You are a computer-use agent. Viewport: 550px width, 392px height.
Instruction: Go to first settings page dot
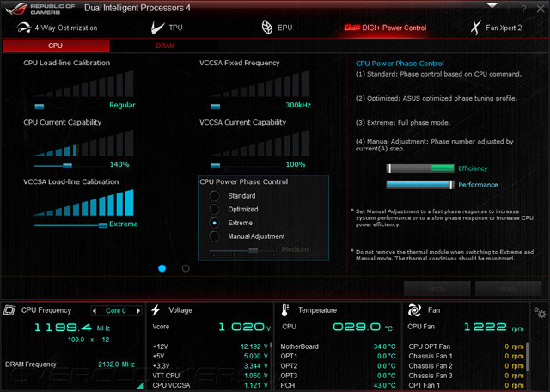162,268
